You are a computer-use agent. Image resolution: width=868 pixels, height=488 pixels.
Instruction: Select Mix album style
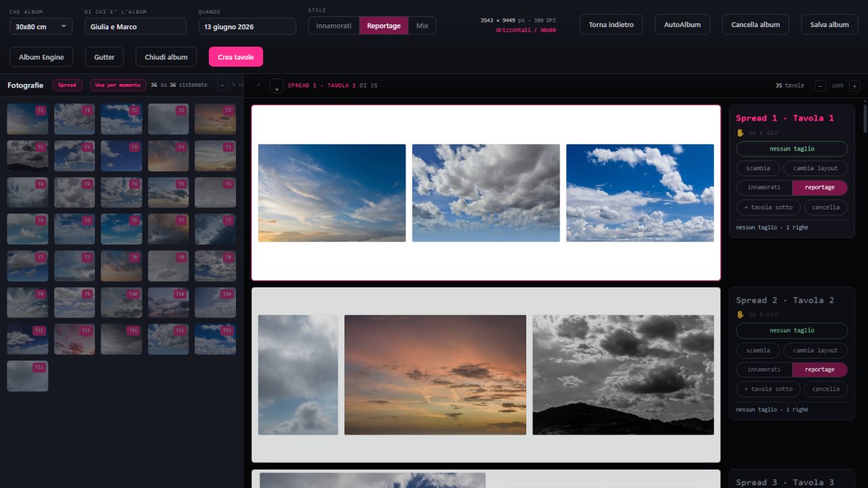(422, 26)
